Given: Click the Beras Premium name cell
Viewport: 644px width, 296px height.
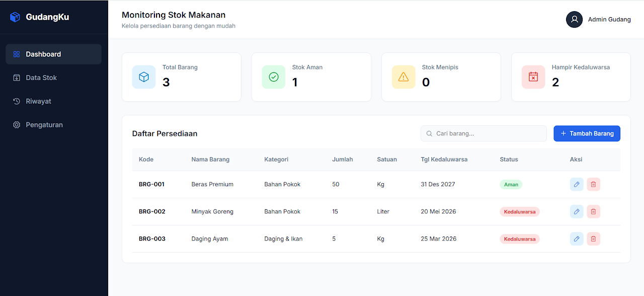Looking at the screenshot, I should [x=212, y=184].
